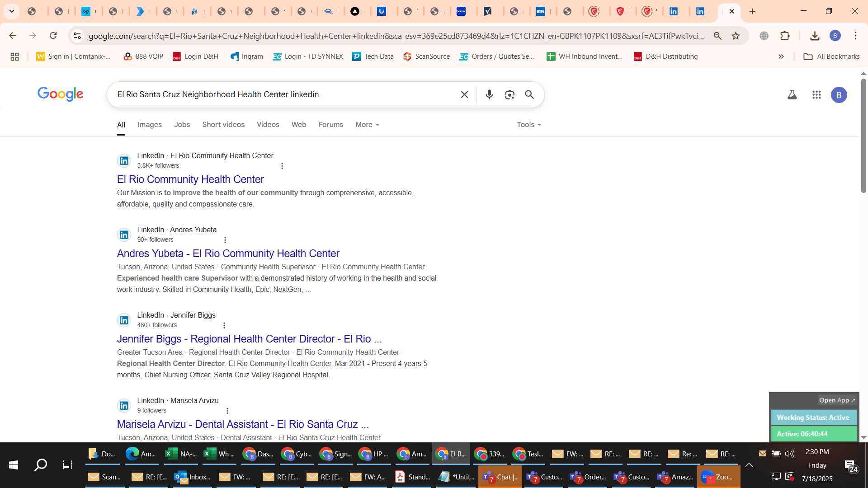Open more options for El Rio Community Health Center result
Viewport: 868px width, 488px height.
[282, 166]
